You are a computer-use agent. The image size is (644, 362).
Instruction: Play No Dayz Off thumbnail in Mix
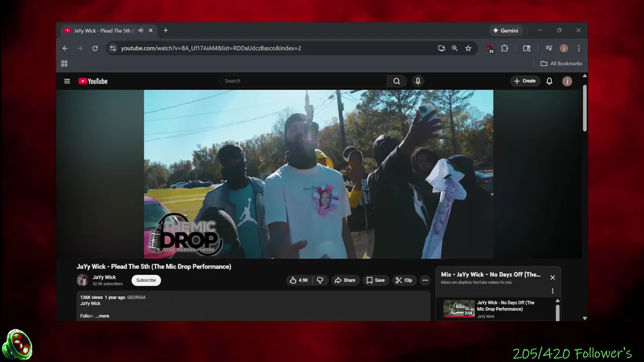(x=459, y=309)
